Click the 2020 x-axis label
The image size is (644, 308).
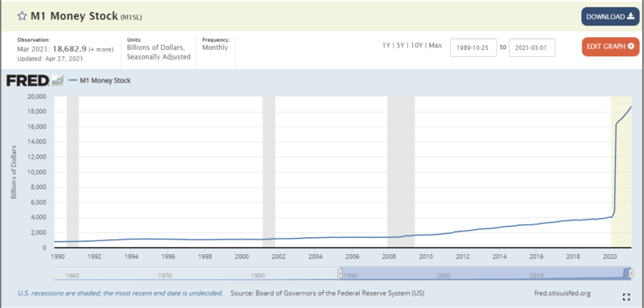click(609, 257)
